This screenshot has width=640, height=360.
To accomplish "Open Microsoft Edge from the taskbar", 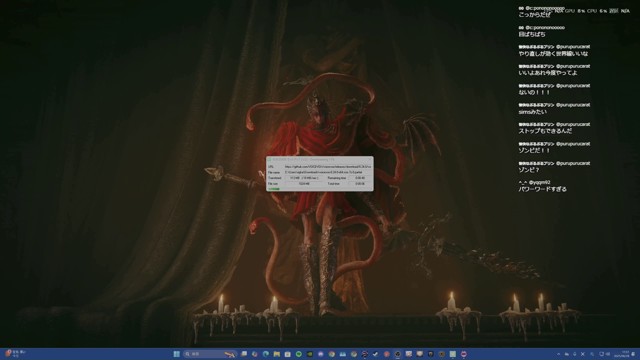I will [266, 354].
